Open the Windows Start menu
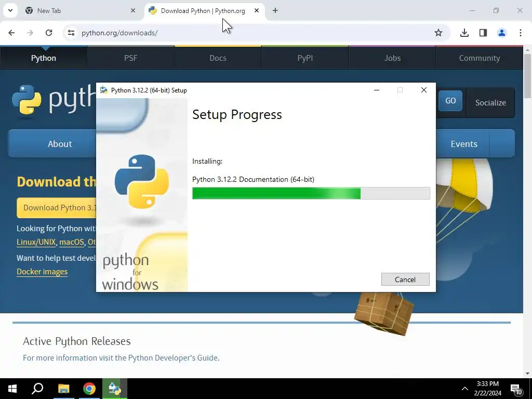The height and width of the screenshot is (399, 532). pyautogui.click(x=12, y=389)
